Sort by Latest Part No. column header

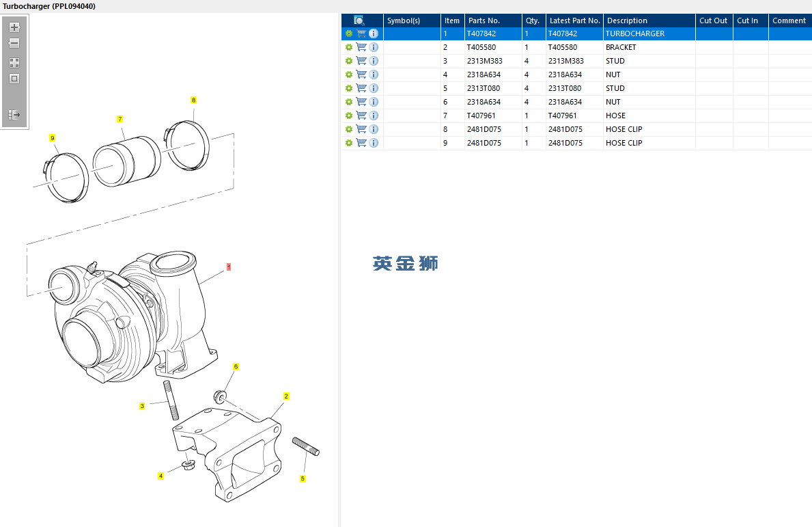pyautogui.click(x=574, y=21)
